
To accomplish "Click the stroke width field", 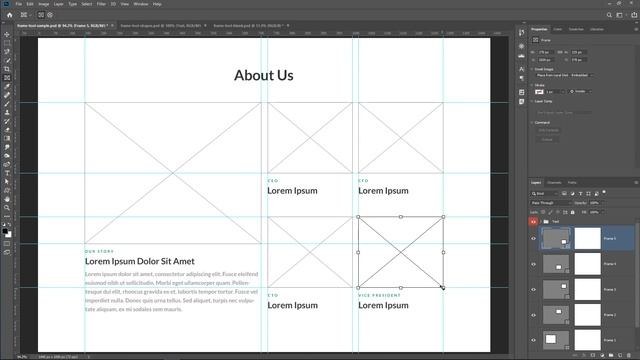I will click(x=553, y=91).
